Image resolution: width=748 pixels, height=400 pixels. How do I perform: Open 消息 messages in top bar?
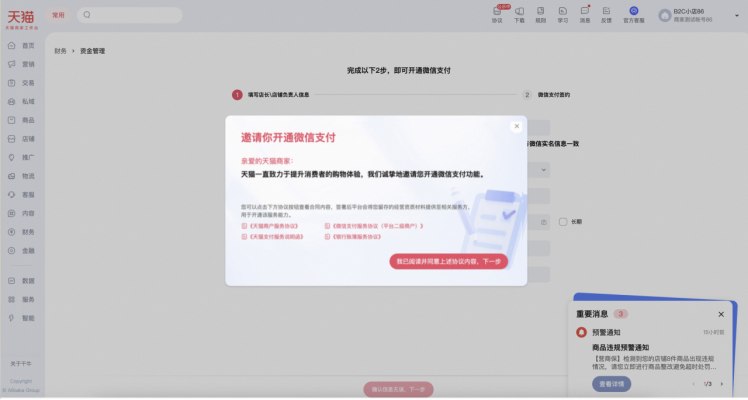pyautogui.click(x=584, y=15)
